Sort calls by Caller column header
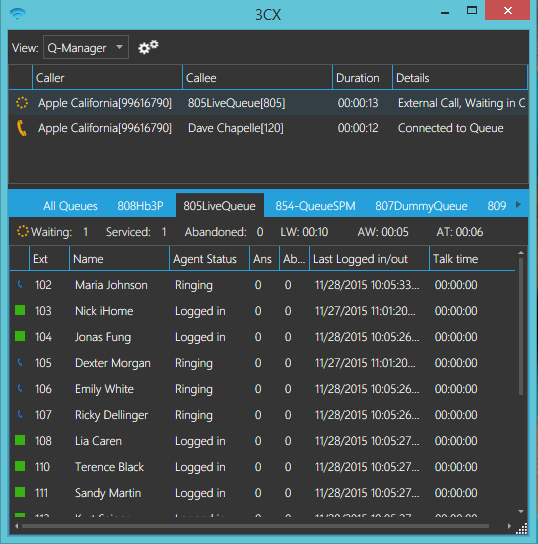538x544 pixels. pyautogui.click(x=107, y=78)
